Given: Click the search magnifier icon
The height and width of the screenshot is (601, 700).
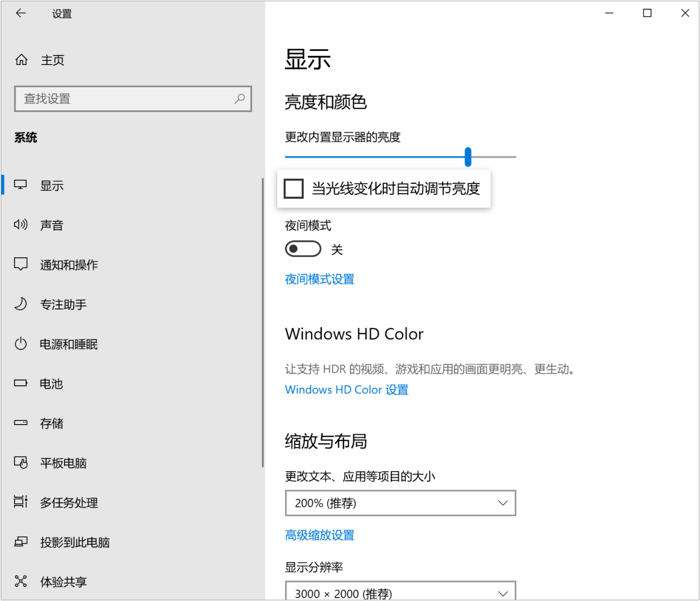Looking at the screenshot, I should pyautogui.click(x=239, y=99).
